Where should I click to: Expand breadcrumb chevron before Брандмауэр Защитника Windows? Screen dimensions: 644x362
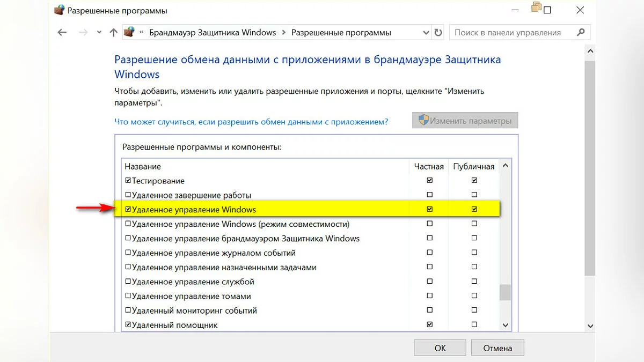click(x=142, y=32)
